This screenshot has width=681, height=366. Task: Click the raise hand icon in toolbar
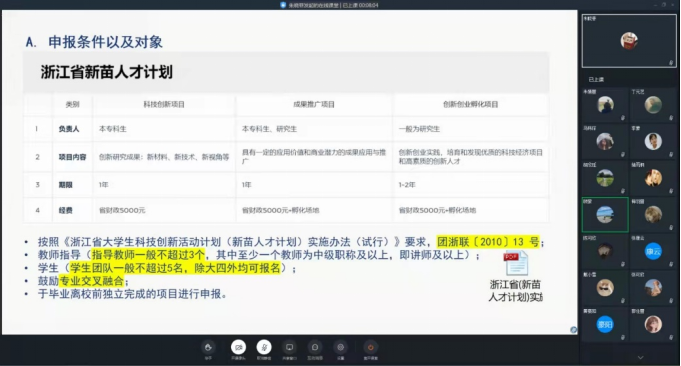208,347
